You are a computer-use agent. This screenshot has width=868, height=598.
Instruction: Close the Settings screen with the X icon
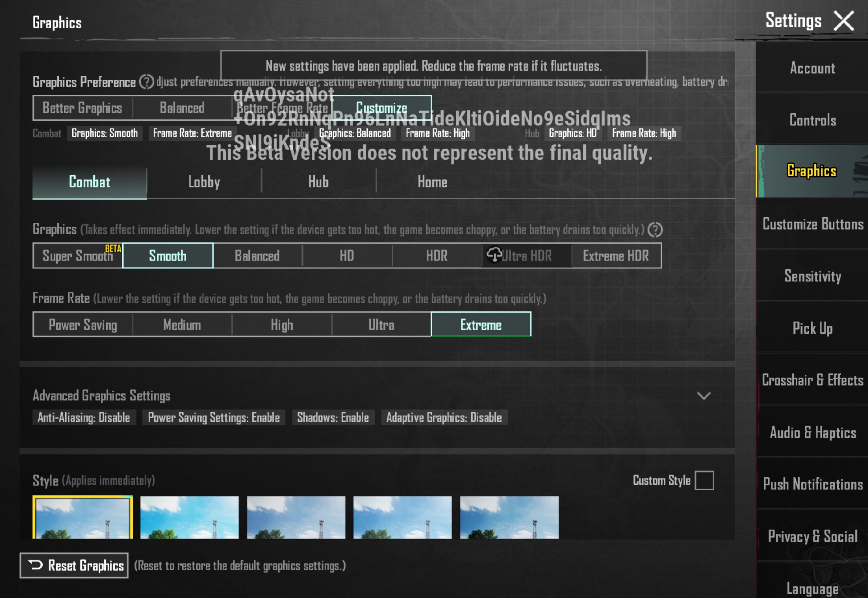click(x=843, y=21)
